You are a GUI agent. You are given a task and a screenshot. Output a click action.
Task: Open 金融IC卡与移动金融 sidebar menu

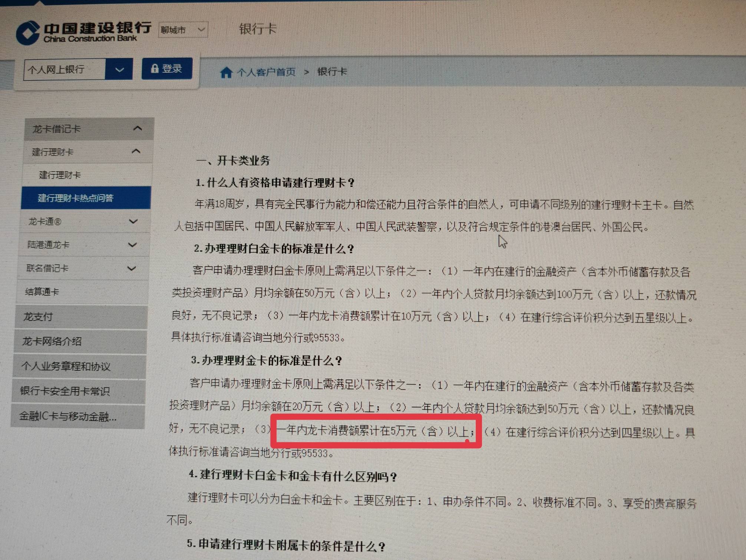tap(77, 416)
